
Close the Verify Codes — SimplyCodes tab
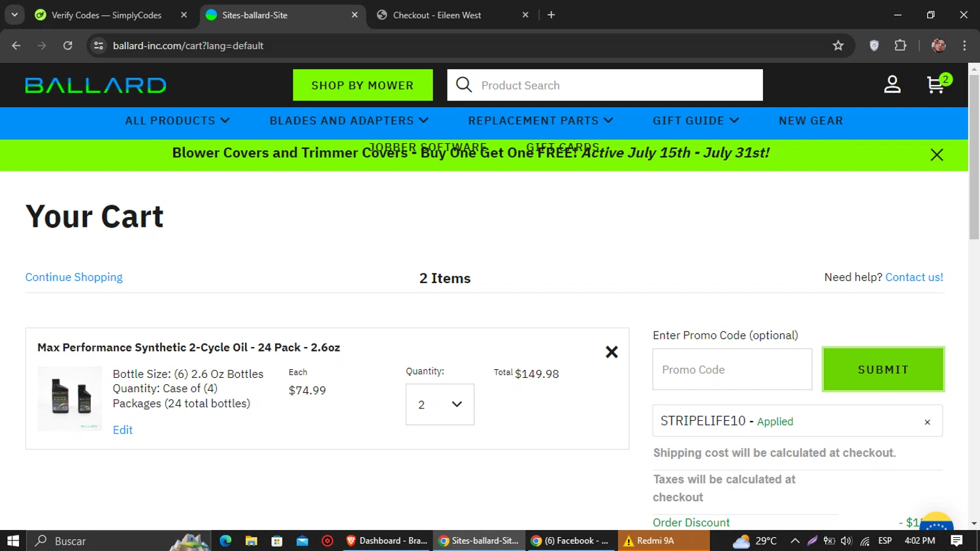[184, 15]
